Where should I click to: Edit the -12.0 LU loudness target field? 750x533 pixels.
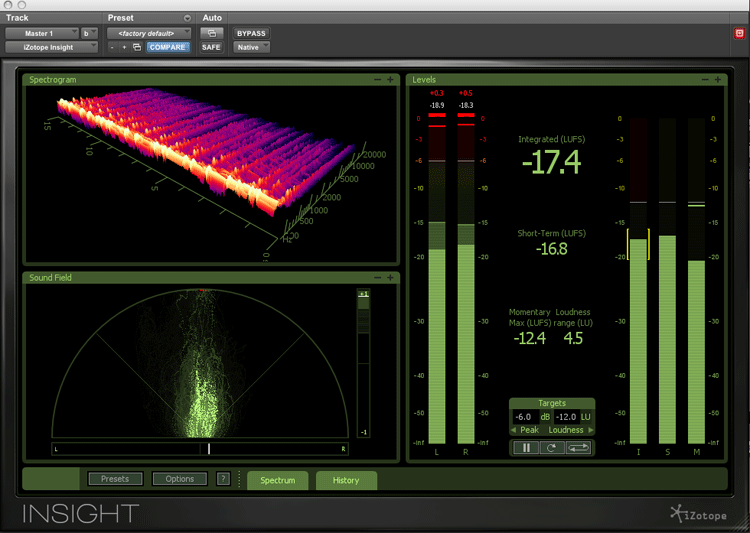pos(566,417)
